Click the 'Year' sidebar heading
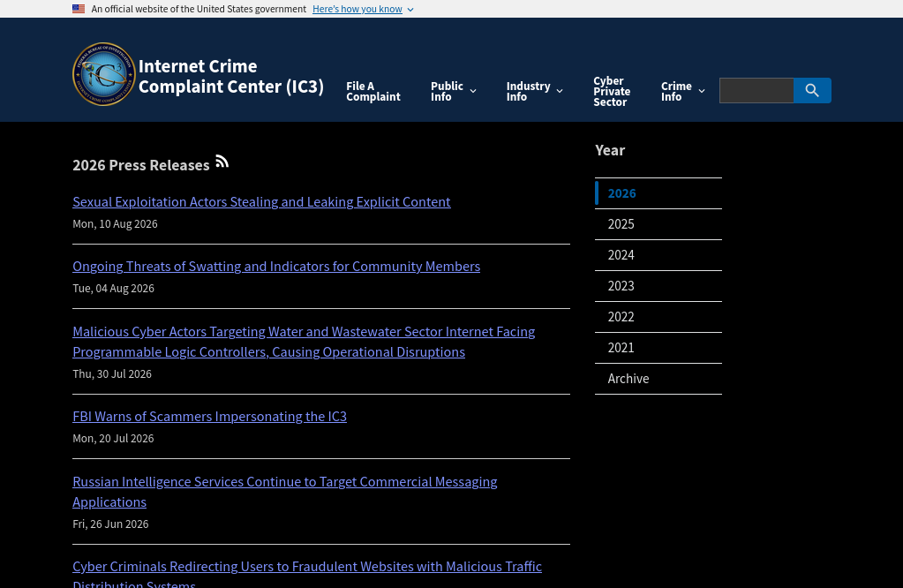The width and height of the screenshot is (903, 588). point(610,150)
